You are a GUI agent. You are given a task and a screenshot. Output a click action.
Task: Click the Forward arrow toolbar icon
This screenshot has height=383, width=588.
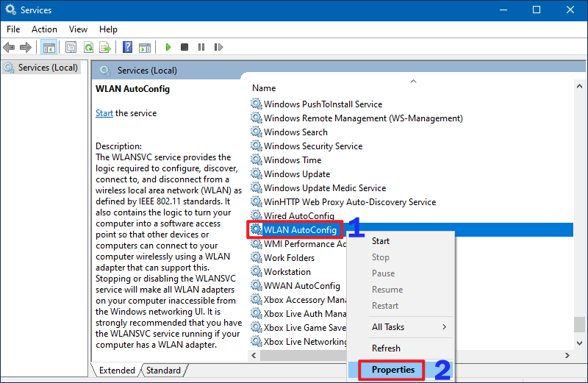26,47
